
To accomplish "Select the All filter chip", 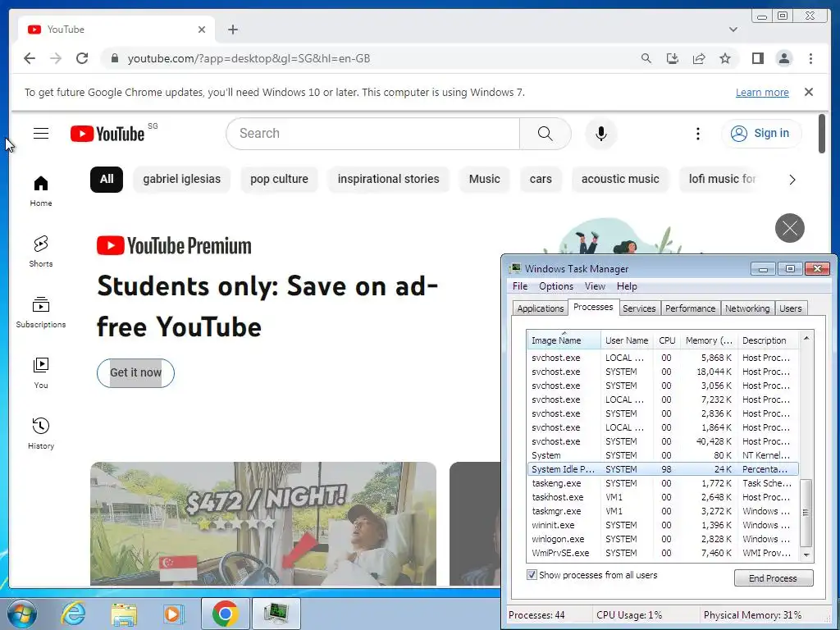I will pyautogui.click(x=107, y=179).
